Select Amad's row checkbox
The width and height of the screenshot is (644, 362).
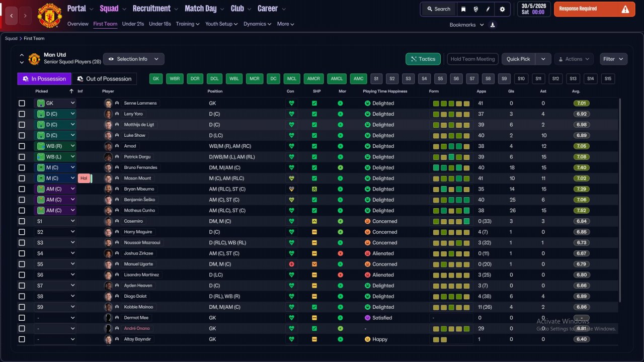pos(22,146)
